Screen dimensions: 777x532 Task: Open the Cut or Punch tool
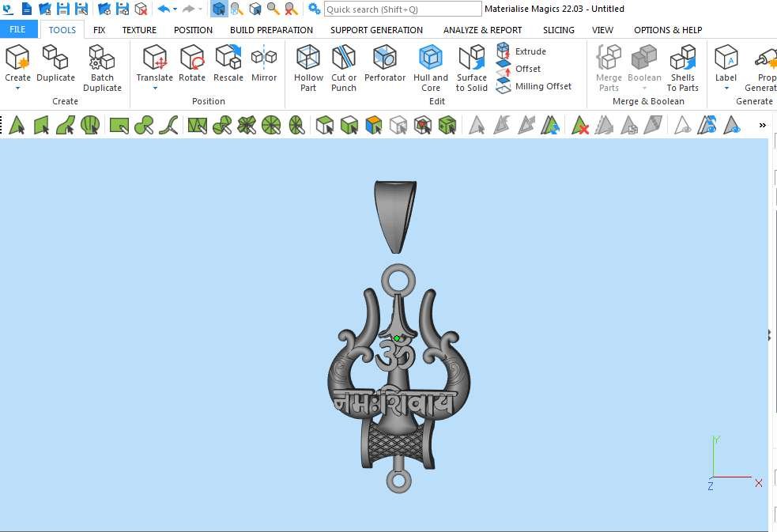[x=344, y=68]
